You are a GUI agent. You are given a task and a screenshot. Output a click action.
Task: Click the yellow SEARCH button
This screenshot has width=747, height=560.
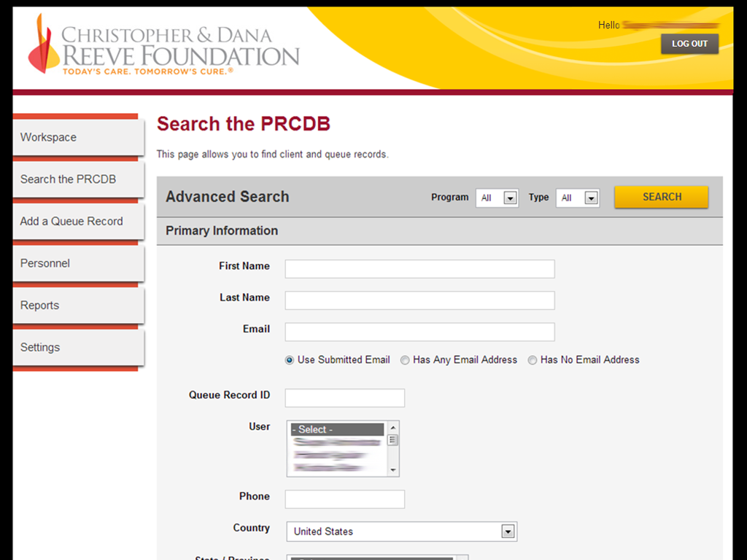tap(661, 197)
